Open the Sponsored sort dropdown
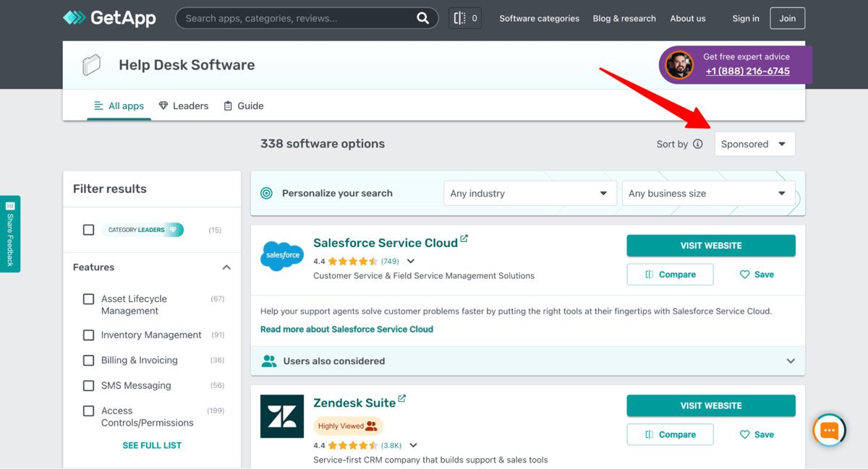This screenshot has height=469, width=868. coord(754,144)
